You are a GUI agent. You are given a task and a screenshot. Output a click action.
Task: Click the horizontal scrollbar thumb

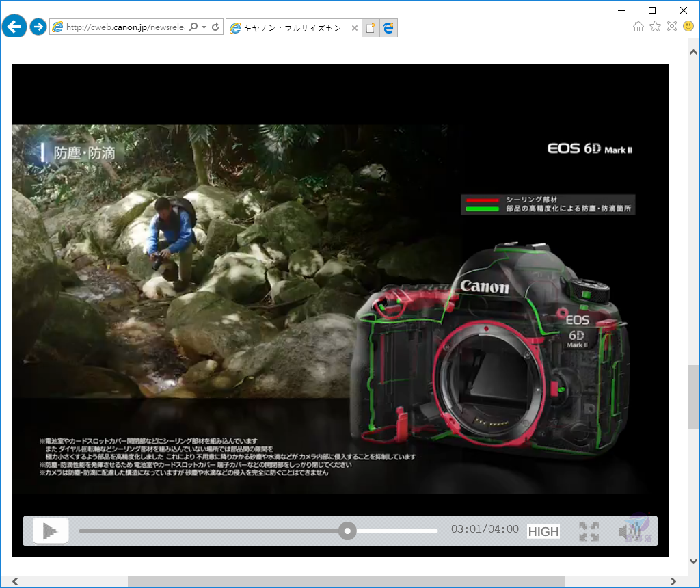347,581
